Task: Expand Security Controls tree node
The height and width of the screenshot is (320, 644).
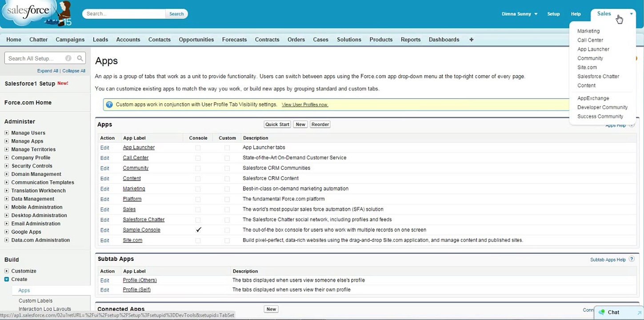Action: (x=7, y=166)
